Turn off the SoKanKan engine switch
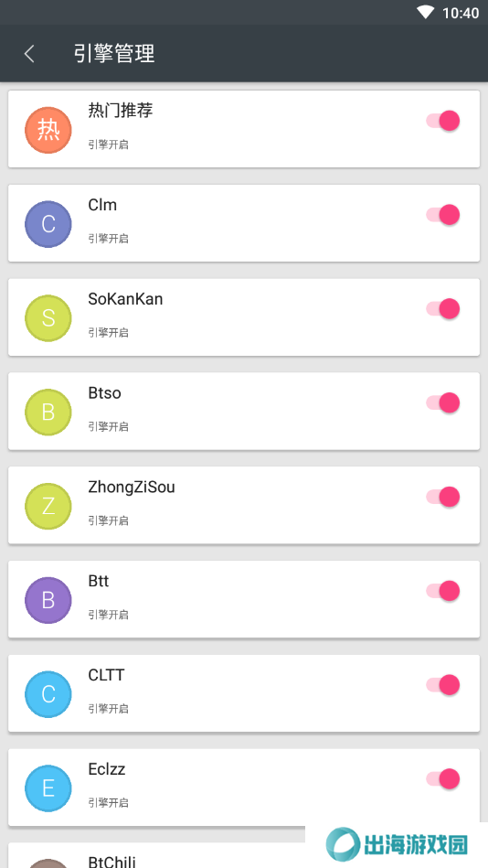Screen dimensions: 488x868 tap(443, 309)
